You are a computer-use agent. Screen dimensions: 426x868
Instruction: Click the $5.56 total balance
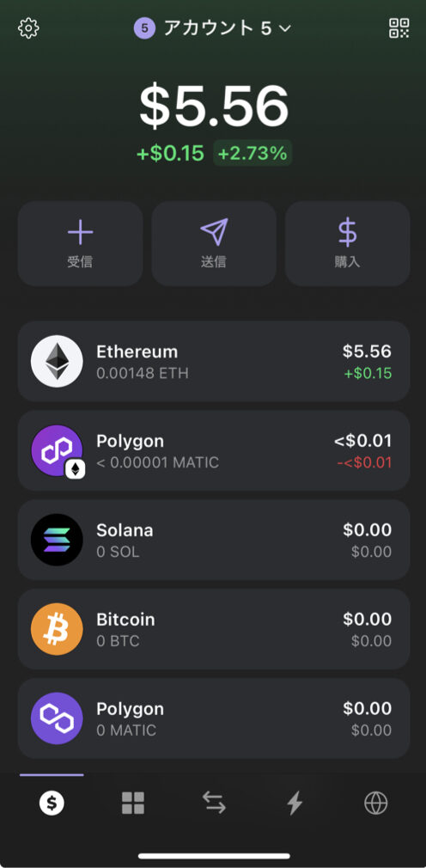(214, 106)
